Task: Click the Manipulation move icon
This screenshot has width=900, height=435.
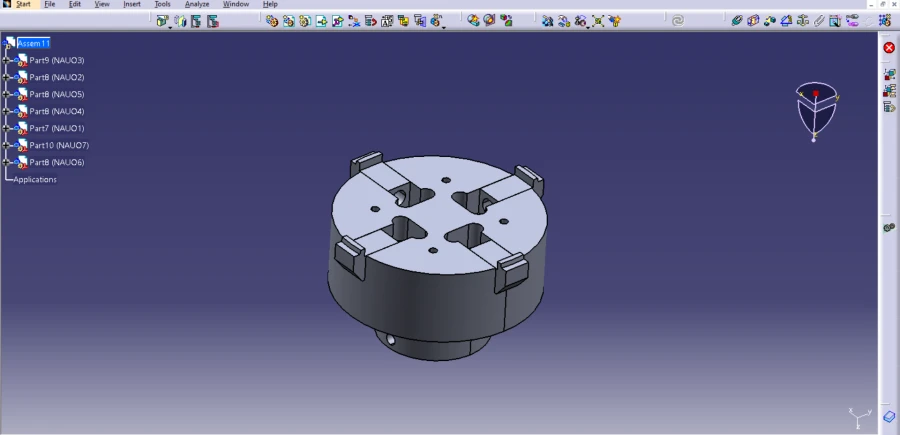Action: (x=548, y=21)
